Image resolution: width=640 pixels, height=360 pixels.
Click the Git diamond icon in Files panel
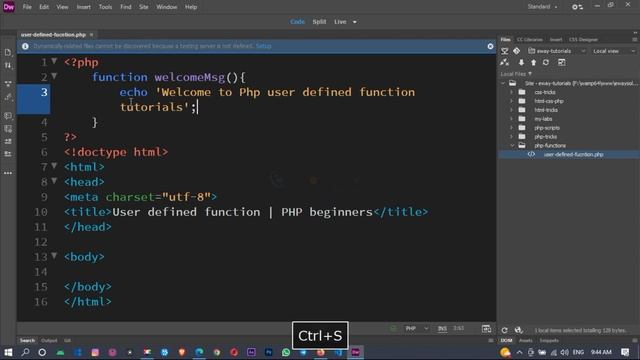coord(517,51)
